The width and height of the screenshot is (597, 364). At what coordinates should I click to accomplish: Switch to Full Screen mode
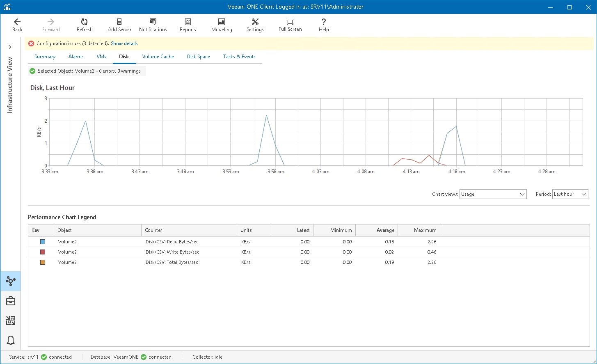tap(290, 25)
